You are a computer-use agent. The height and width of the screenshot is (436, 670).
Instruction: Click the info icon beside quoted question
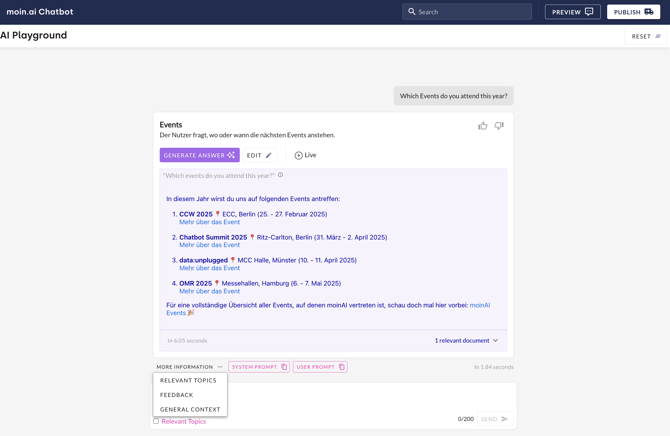coord(280,175)
